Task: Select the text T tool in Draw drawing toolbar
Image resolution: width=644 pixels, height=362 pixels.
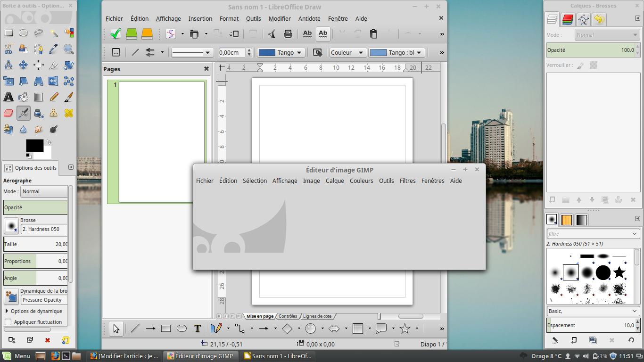Action: click(198, 329)
